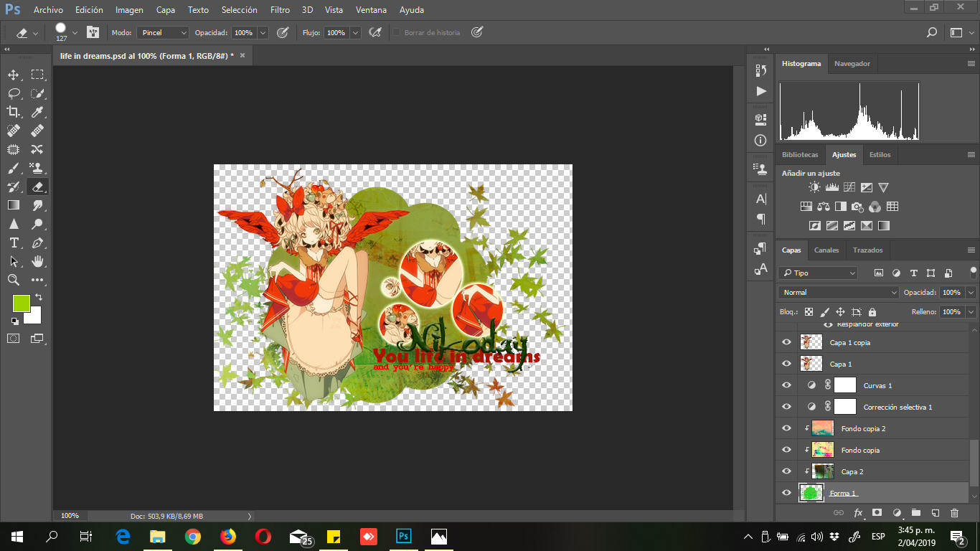Select the Move tool
Image resolution: width=980 pixels, height=551 pixels.
13,75
